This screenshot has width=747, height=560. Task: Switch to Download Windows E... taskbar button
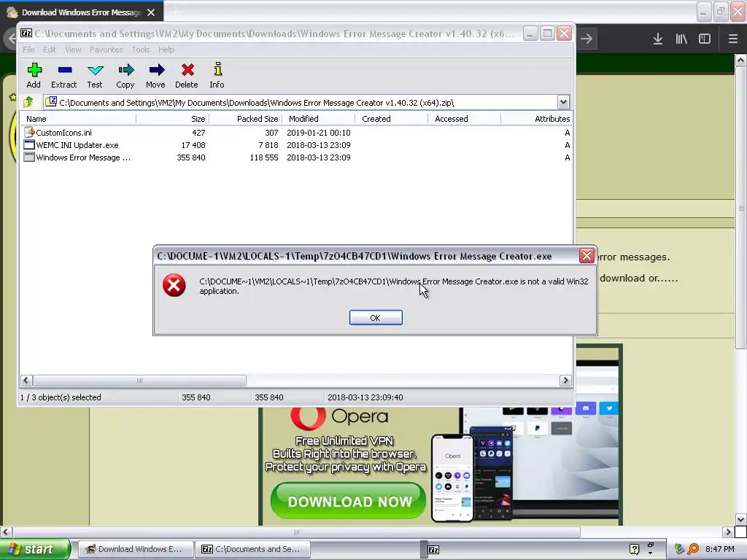pyautogui.click(x=135, y=549)
